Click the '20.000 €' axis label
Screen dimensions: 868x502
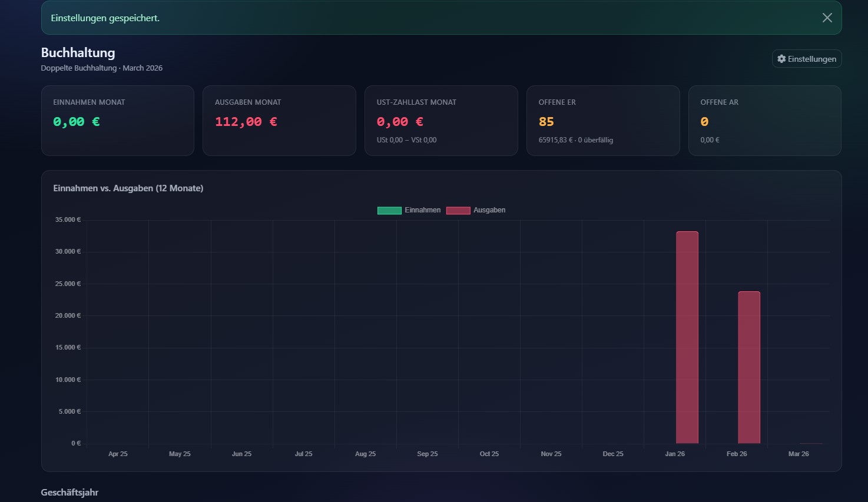click(68, 315)
